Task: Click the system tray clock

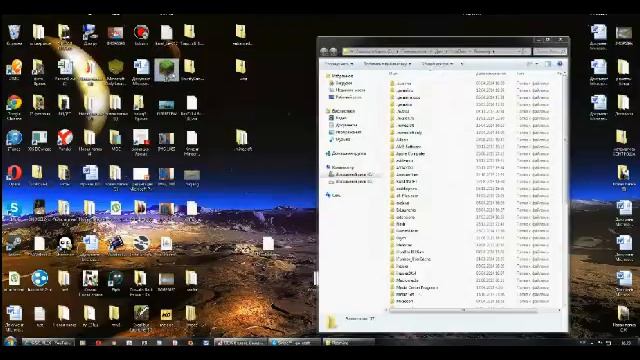Action: 626,343
